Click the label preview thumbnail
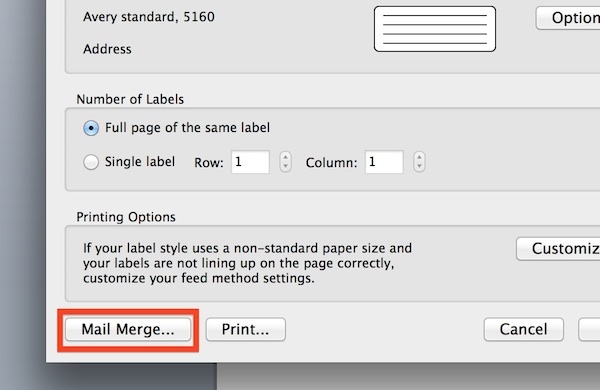 tap(435, 29)
